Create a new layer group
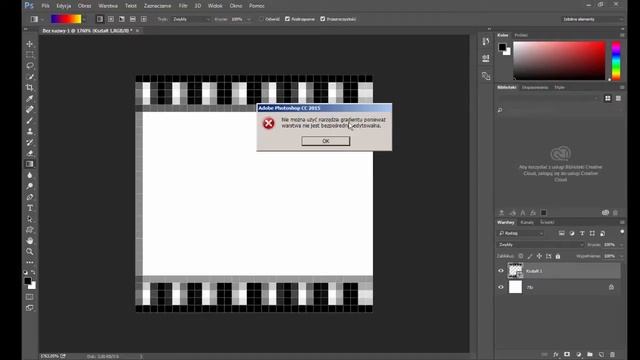This screenshot has width=640, height=360. [x=590, y=354]
